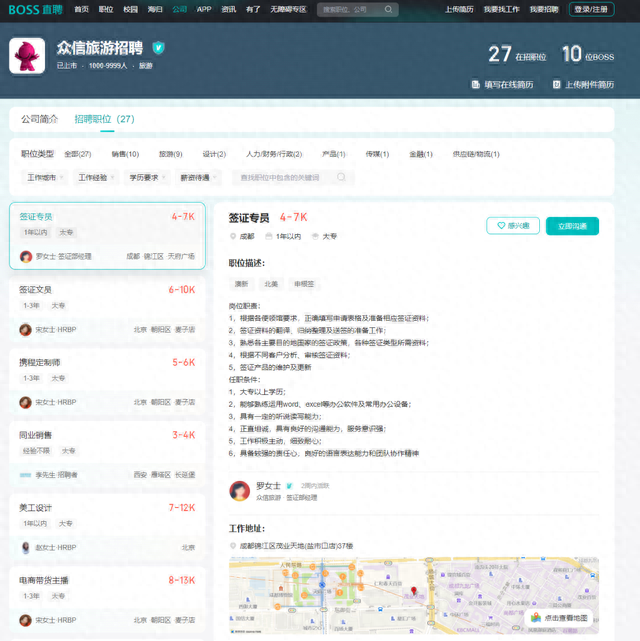Image resolution: width=640 pixels, height=641 pixels.
Task: Click 宋女士 avatar in 携程定制师 card
Action: pyautogui.click(x=25, y=402)
